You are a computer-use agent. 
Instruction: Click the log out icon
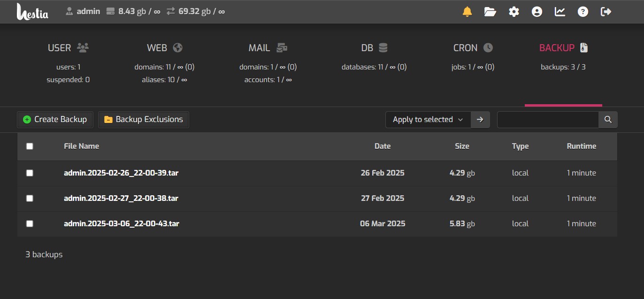coord(606,12)
